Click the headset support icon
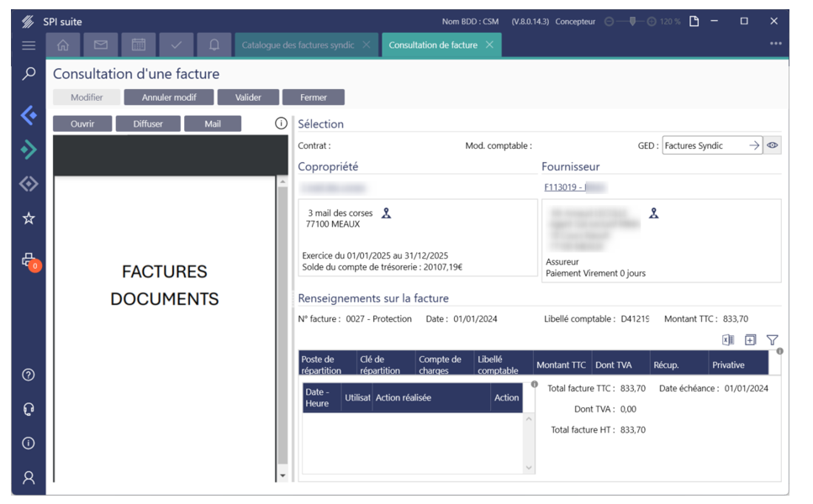 coord(29,409)
